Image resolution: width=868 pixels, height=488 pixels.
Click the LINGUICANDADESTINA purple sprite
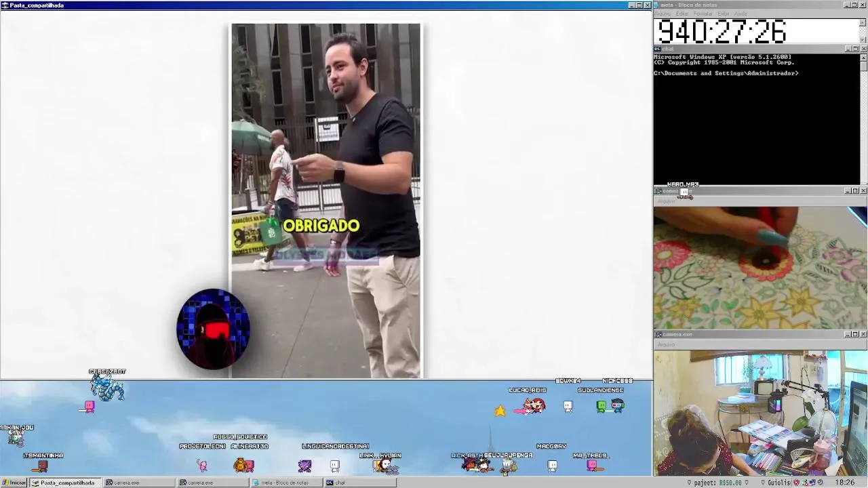[304, 465]
